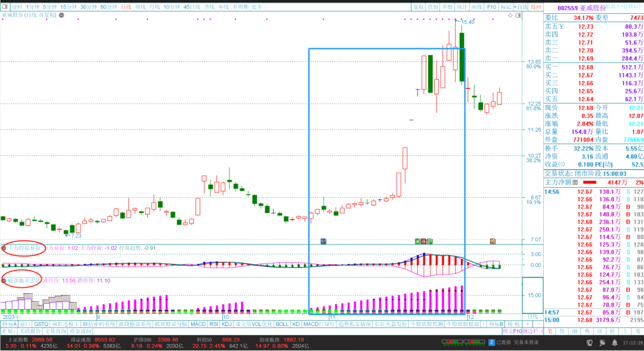Switch to the 周线 weekly tab
The image size is (644, 351).
click(141, 7)
